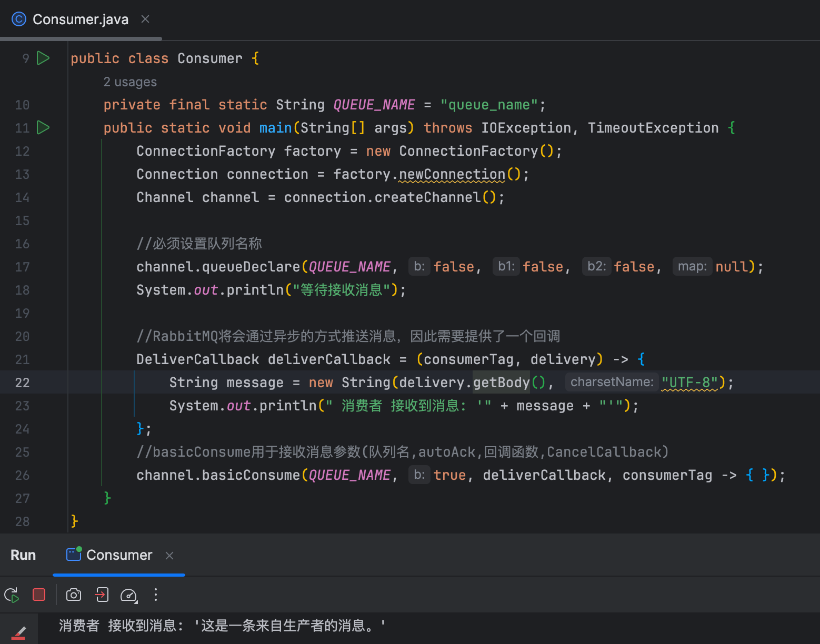The image size is (820, 644).
Task: Click createChannel on line 14
Action: pyautogui.click(x=428, y=197)
